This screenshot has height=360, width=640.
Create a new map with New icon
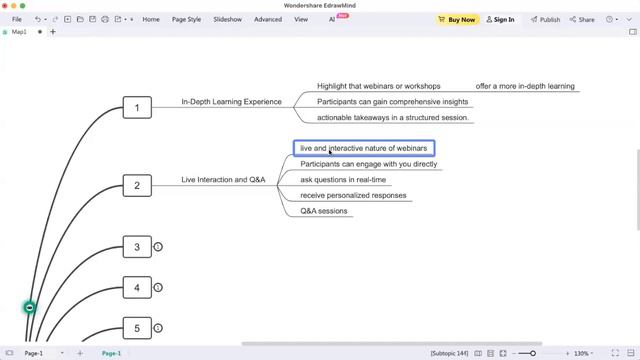tap(68, 19)
